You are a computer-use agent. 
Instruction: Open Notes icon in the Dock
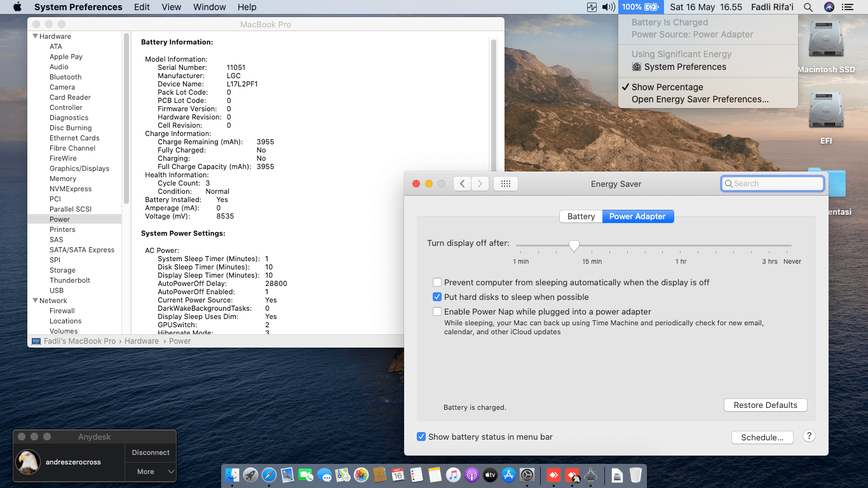tap(435, 475)
